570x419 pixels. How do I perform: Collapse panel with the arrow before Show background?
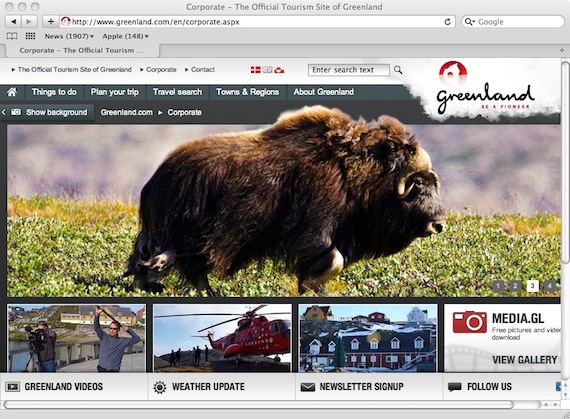tap(4, 112)
